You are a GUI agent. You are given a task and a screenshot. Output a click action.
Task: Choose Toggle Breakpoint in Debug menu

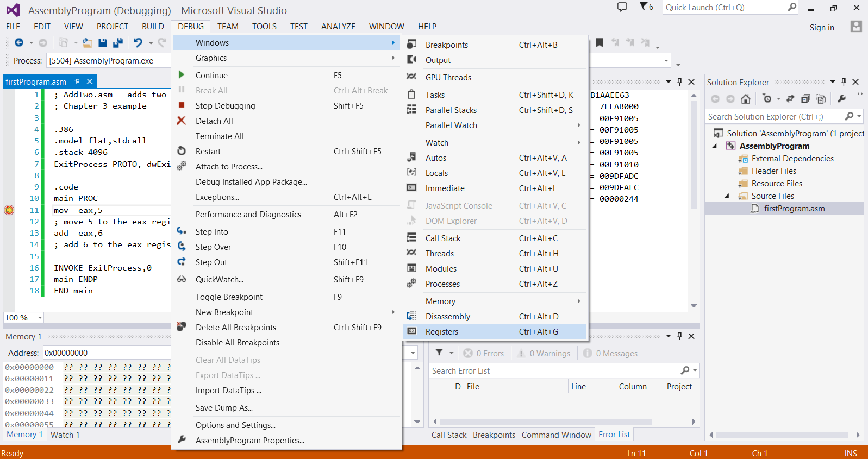287,297
